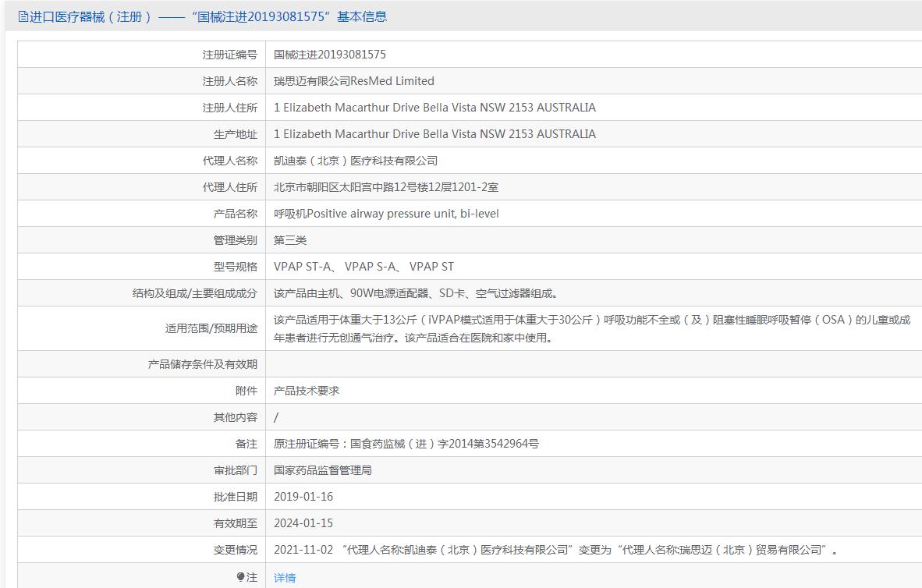The image size is (922, 588).
Task: Select agent name 凯迪泰（北京）医疗科技有限公司
Action: click(x=355, y=161)
